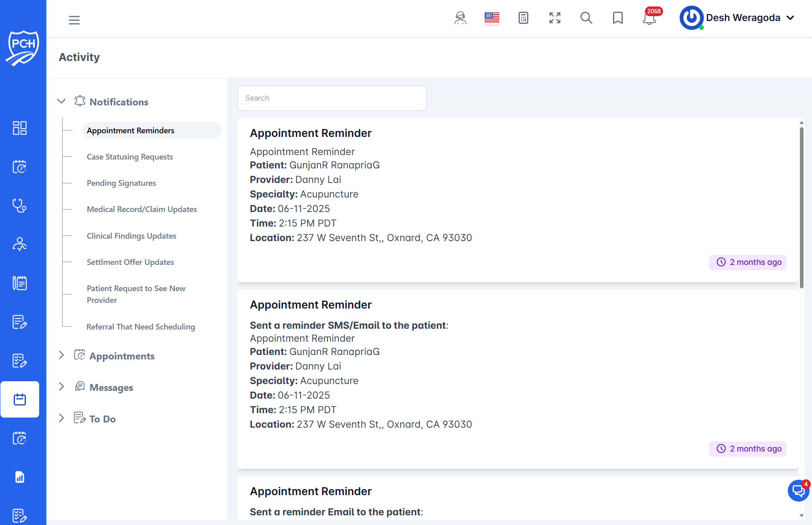This screenshot has height=525, width=812.
Task: Click 'Sent a reminder Email to the patient' text
Action: tap(336, 512)
